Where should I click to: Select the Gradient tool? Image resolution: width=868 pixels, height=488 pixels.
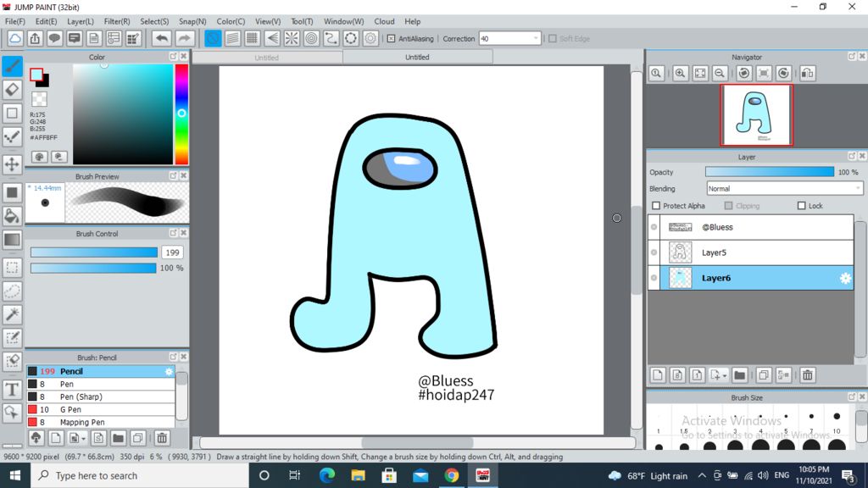click(x=12, y=240)
